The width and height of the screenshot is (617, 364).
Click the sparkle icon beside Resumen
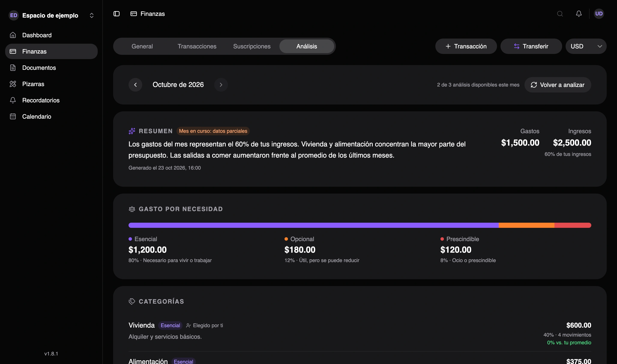coord(132,131)
